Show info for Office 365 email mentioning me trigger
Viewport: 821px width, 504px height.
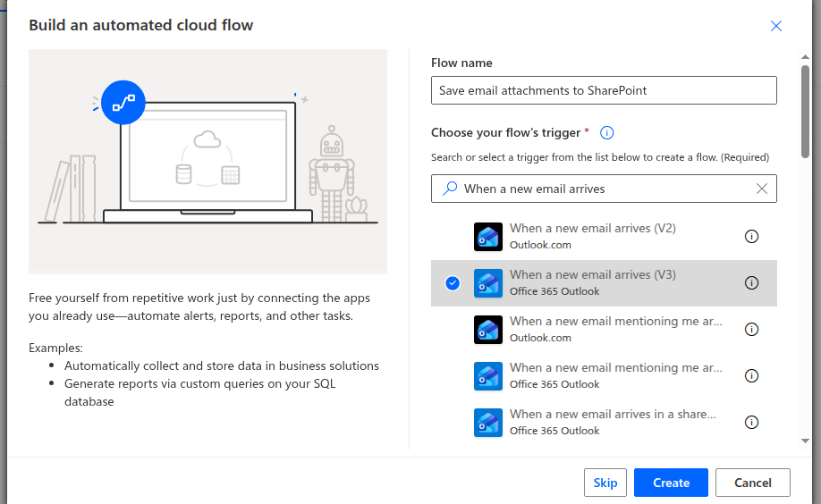coord(751,376)
